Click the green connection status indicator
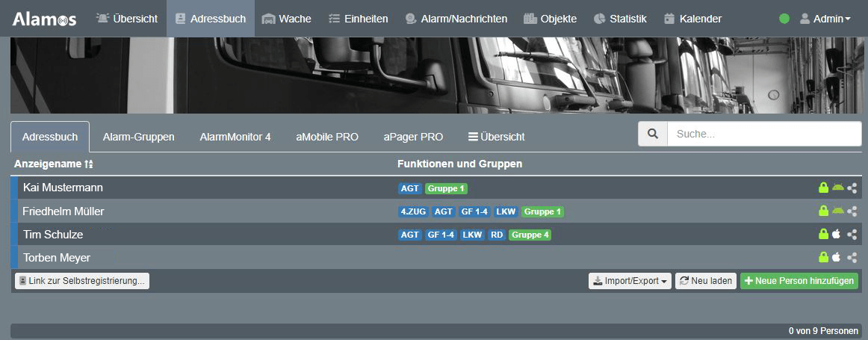The width and height of the screenshot is (868, 340). tap(784, 19)
